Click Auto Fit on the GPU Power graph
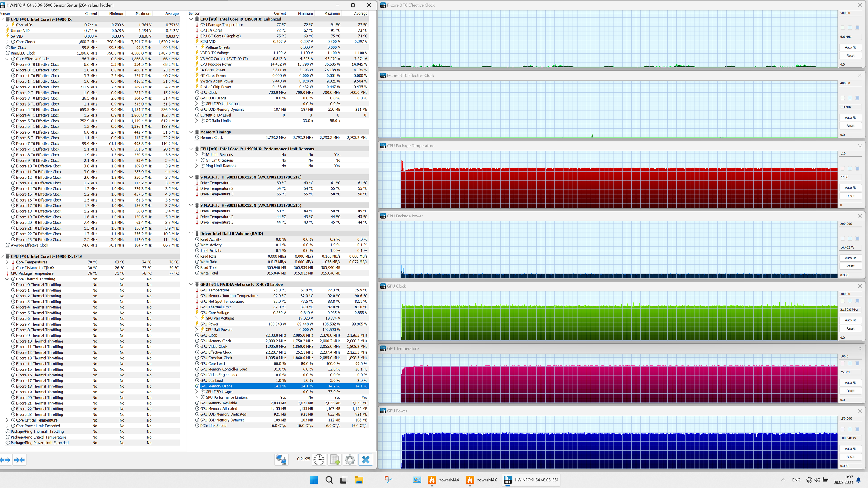The image size is (868, 488). [x=850, y=449]
